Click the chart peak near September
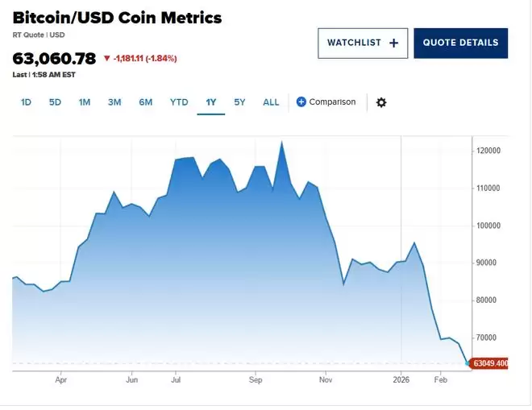532x410 pixels. click(x=281, y=143)
